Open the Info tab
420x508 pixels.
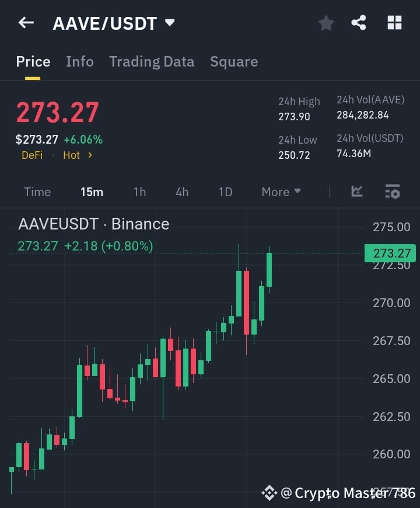coord(79,61)
